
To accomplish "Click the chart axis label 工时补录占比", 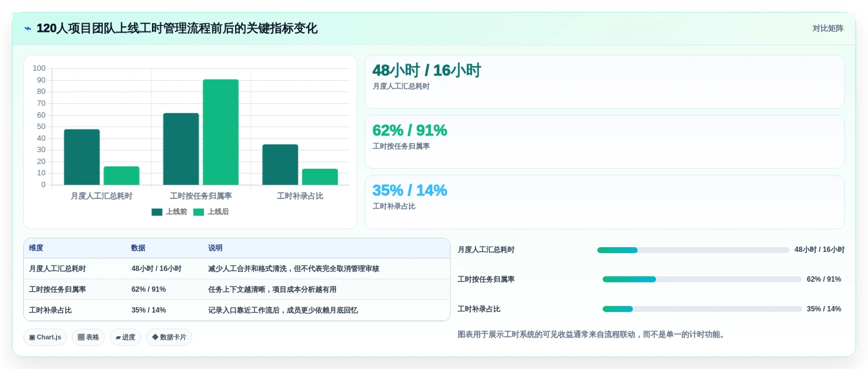I will [x=300, y=196].
